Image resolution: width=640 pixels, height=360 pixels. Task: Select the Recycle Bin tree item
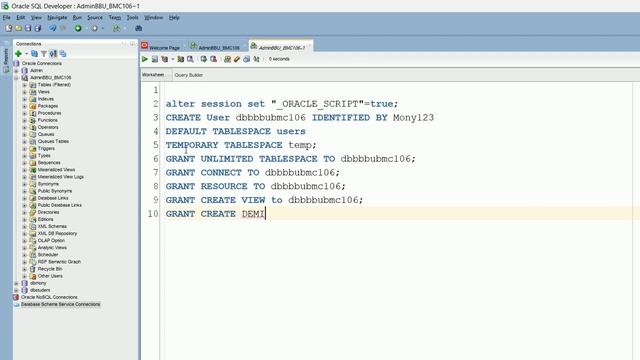(50, 269)
